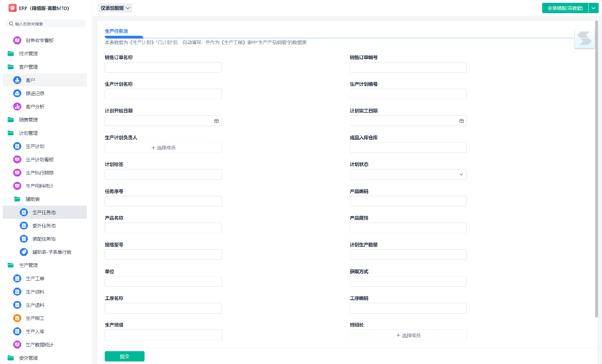Click the collapse arrows icon at top right
This screenshot has width=602, height=364.
click(584, 39)
